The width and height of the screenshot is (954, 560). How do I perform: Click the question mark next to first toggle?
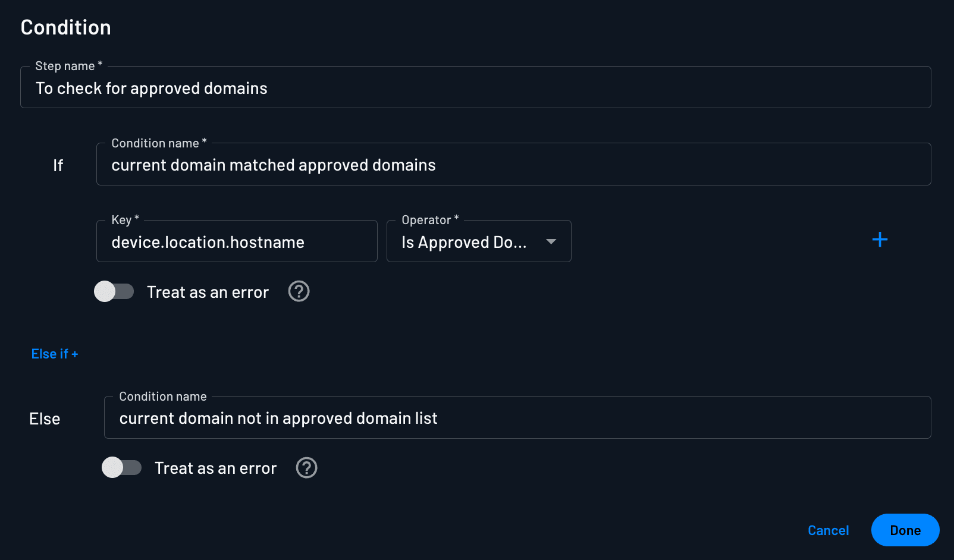(299, 291)
